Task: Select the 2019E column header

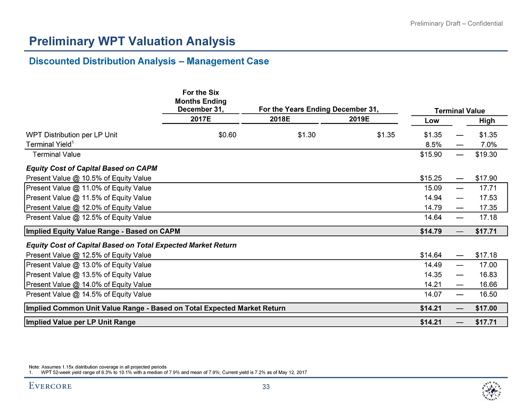Action: click(359, 120)
